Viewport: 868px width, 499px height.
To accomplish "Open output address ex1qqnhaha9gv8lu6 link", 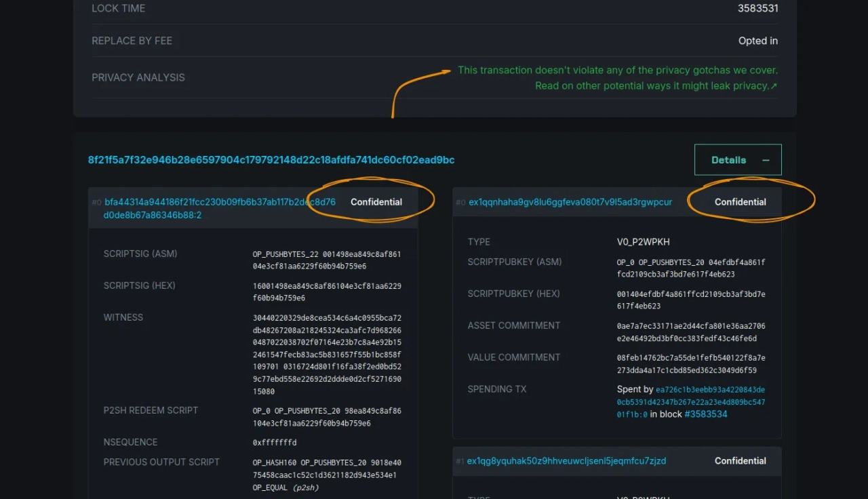I will coord(570,202).
